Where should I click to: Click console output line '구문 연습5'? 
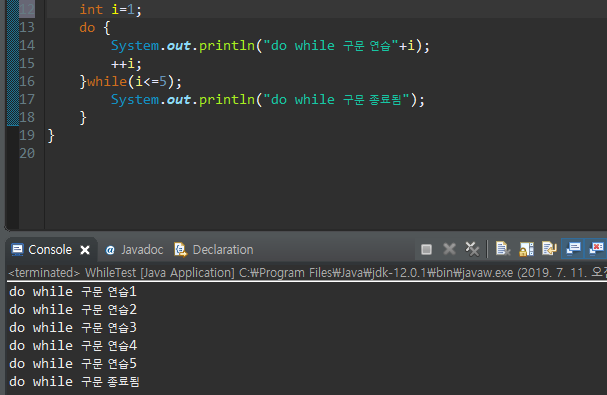pyautogui.click(x=73, y=364)
